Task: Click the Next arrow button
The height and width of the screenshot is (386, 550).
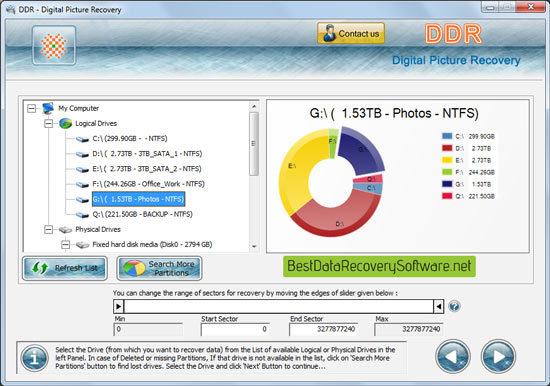Action: (498, 356)
